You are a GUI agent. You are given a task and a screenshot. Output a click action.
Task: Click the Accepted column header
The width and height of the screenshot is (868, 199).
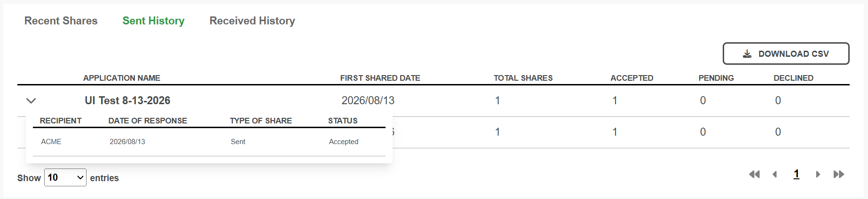click(632, 78)
